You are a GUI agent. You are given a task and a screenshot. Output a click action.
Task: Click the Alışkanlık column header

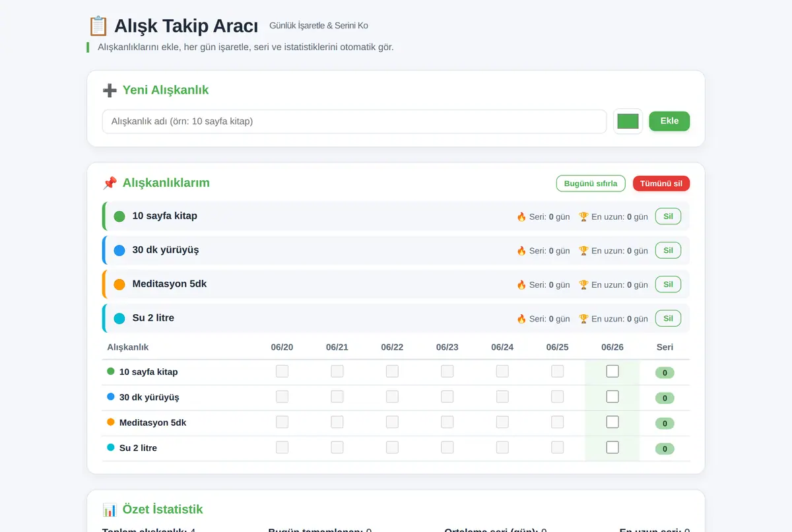128,347
